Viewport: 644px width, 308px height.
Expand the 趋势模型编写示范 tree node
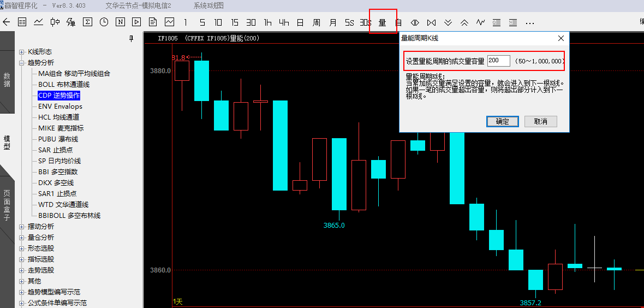click(x=21, y=292)
